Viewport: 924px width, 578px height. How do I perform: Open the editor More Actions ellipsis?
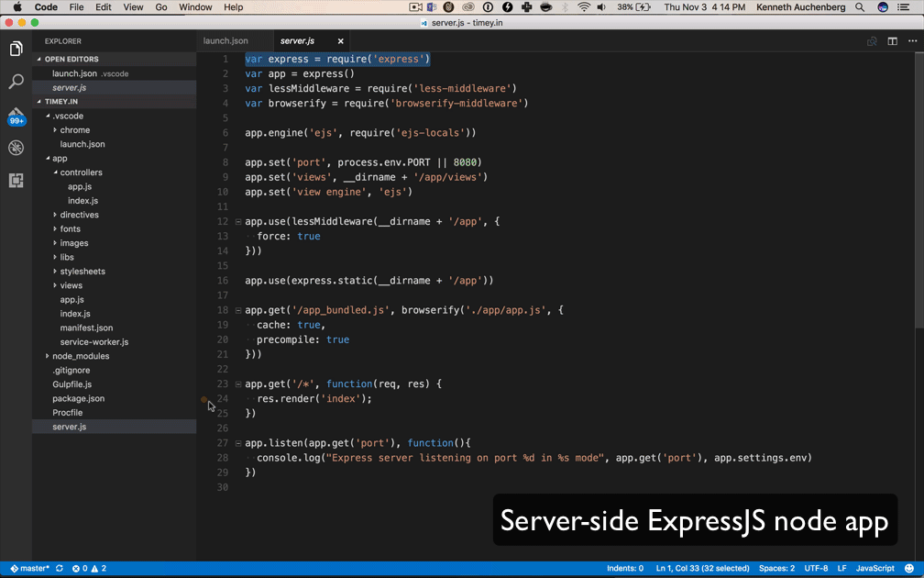pos(912,41)
